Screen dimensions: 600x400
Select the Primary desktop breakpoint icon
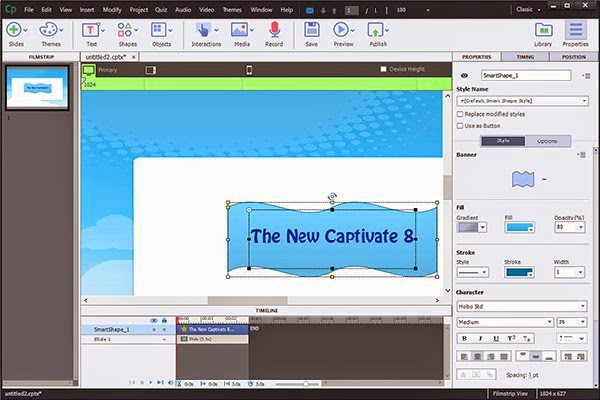click(x=89, y=70)
